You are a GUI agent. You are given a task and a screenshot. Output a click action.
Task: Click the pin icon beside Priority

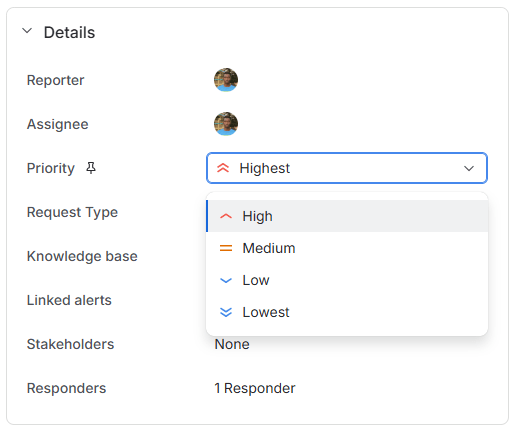tap(91, 168)
